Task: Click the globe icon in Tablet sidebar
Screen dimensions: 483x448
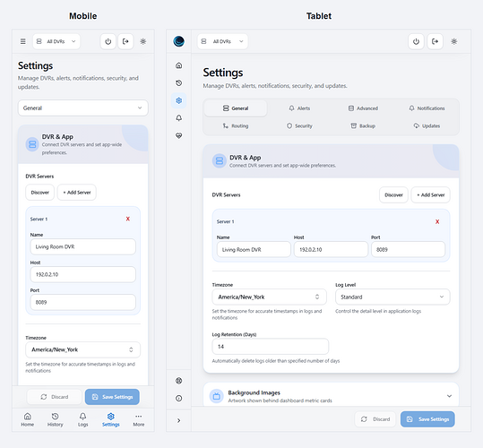Action: [178, 381]
